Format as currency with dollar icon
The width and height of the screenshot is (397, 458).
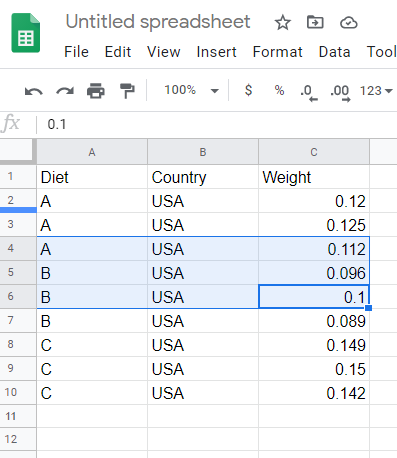[248, 90]
